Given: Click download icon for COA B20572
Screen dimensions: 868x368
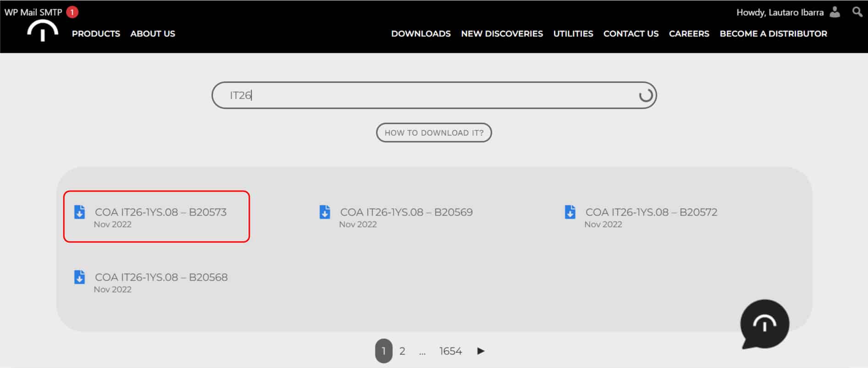Looking at the screenshot, I should [x=570, y=212].
